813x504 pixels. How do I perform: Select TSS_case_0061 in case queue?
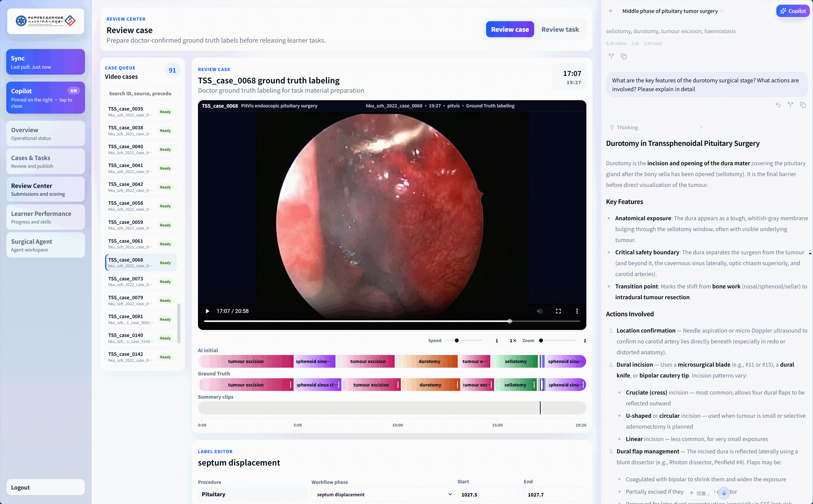tap(141, 244)
